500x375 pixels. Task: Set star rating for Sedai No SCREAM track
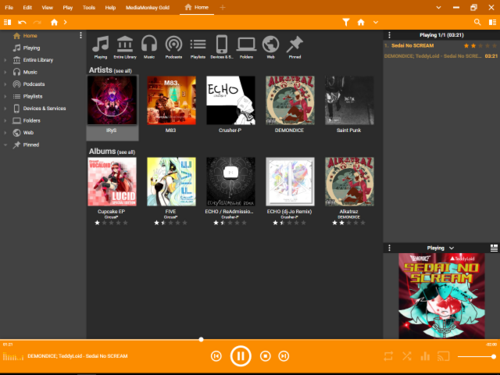coord(481,46)
